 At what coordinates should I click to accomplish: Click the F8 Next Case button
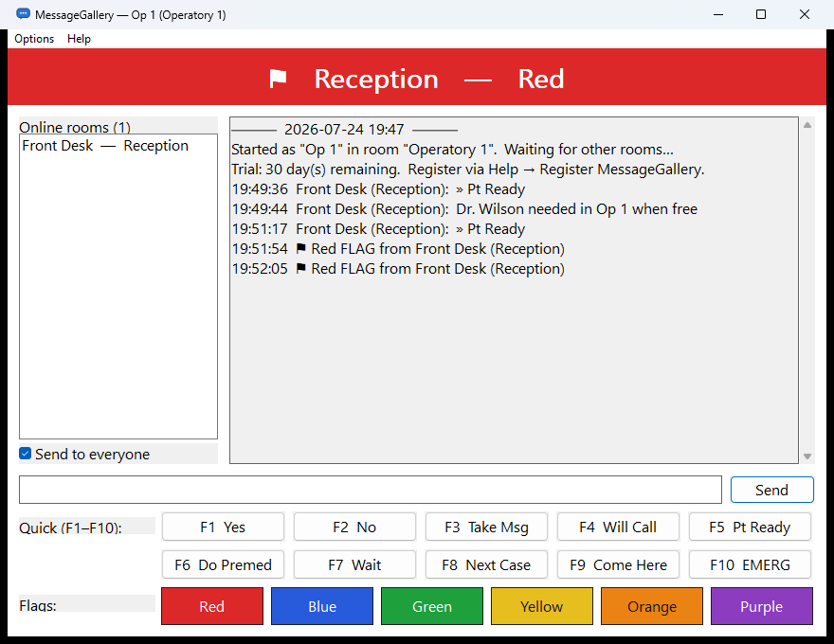click(487, 564)
